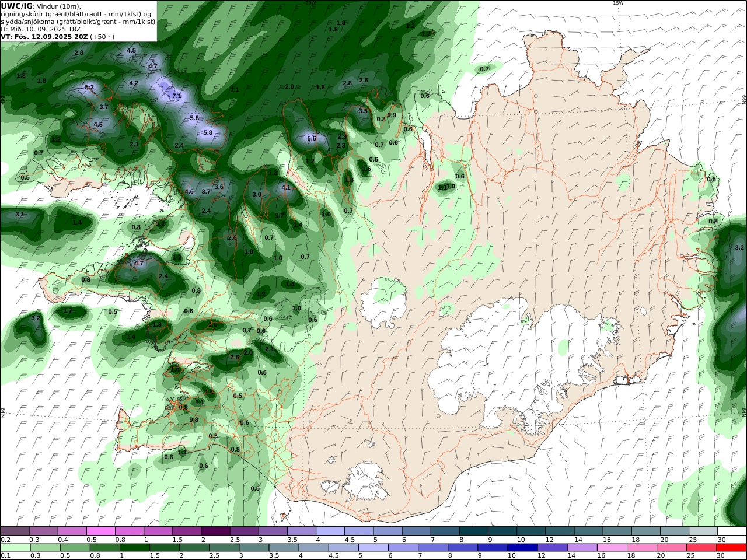Click the 3.1 value over the western sea

[x=20, y=214]
